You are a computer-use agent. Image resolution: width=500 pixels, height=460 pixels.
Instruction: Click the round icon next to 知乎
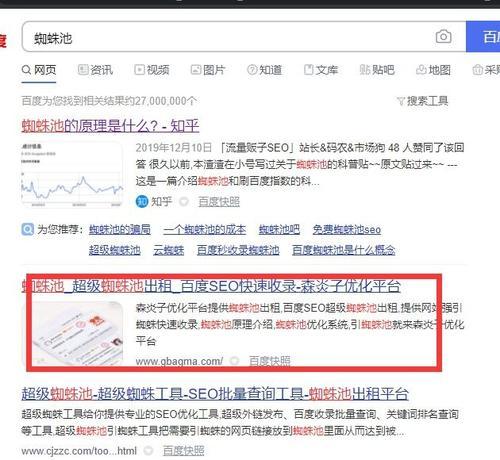tap(184, 202)
